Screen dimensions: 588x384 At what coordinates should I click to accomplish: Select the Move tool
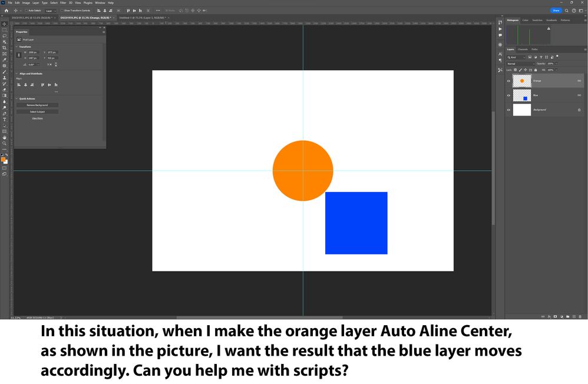tap(4, 24)
